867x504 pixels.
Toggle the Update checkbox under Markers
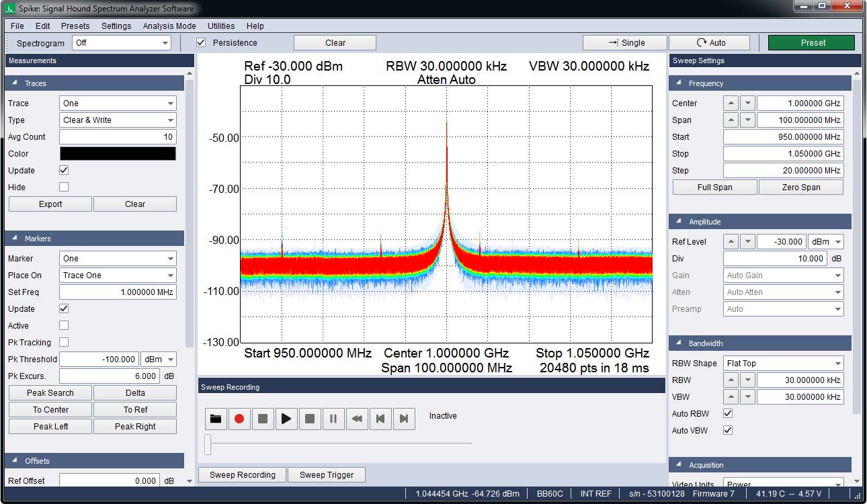click(64, 308)
